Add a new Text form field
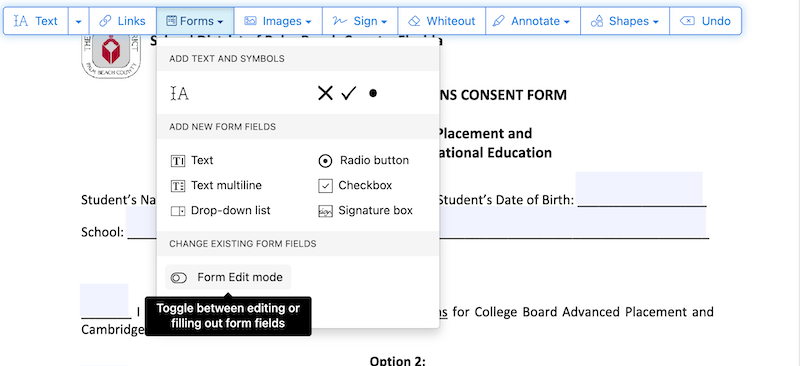800x366 pixels. 192,161
